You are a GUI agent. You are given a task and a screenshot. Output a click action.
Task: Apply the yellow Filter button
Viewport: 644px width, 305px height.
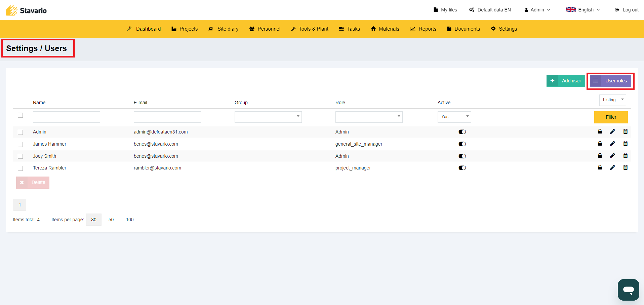[611, 117]
